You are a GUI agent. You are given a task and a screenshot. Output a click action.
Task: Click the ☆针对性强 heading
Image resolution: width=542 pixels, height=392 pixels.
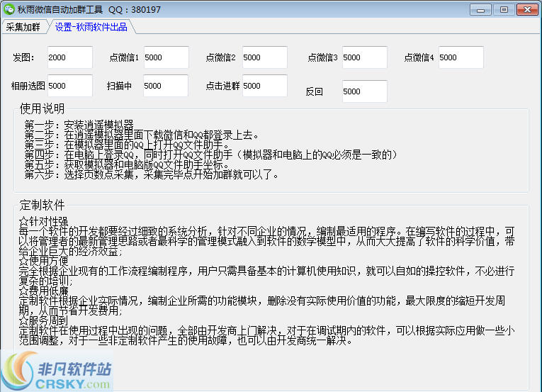point(43,221)
